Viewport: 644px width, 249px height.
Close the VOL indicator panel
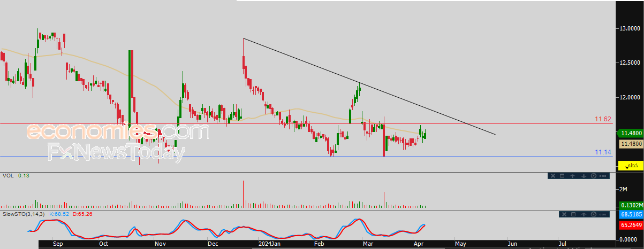click(x=554, y=176)
